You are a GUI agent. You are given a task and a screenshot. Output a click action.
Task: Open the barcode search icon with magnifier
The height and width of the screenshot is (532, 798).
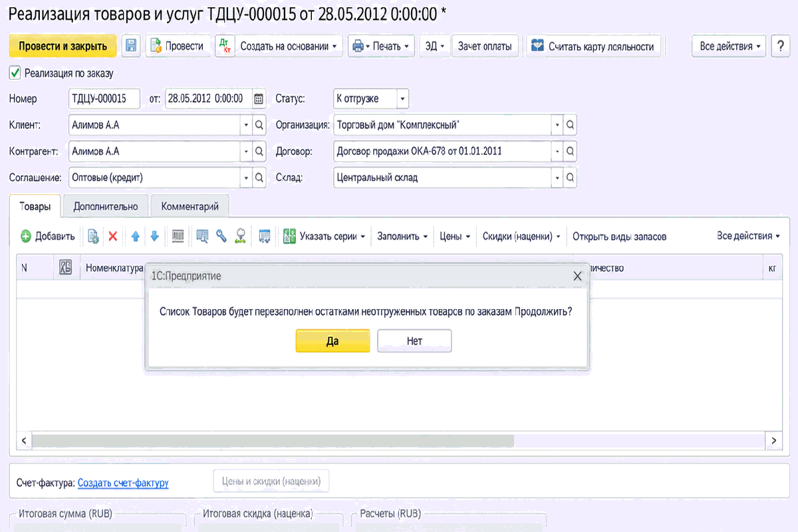[x=203, y=236]
